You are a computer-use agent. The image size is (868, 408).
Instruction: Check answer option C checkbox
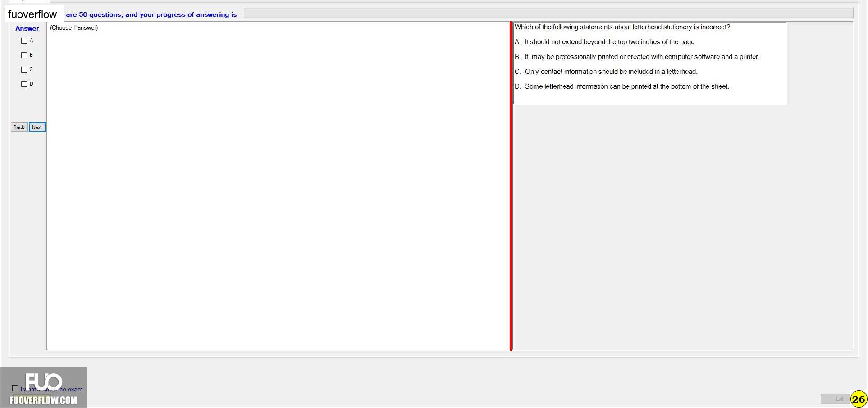(x=24, y=69)
